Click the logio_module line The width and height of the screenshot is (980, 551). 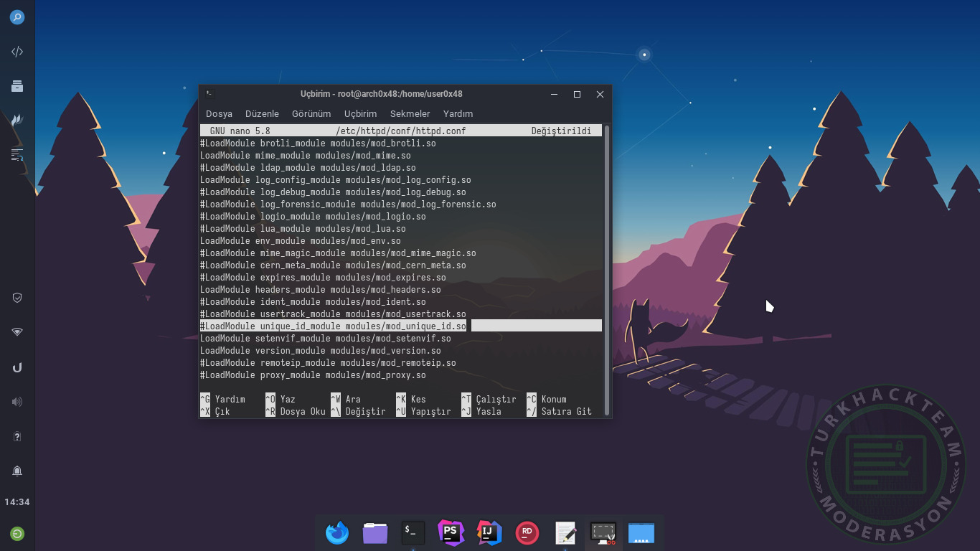tap(313, 216)
